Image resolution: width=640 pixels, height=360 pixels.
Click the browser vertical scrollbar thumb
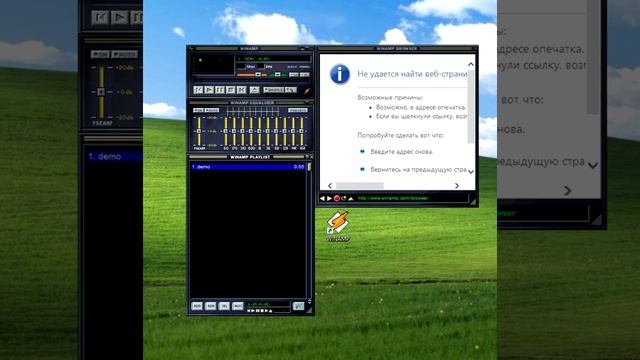coord(471,107)
